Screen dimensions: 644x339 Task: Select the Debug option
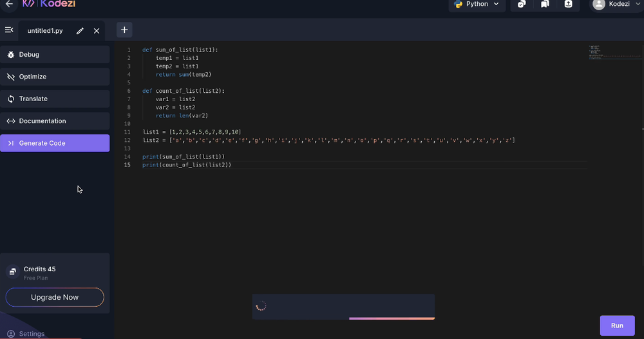55,54
